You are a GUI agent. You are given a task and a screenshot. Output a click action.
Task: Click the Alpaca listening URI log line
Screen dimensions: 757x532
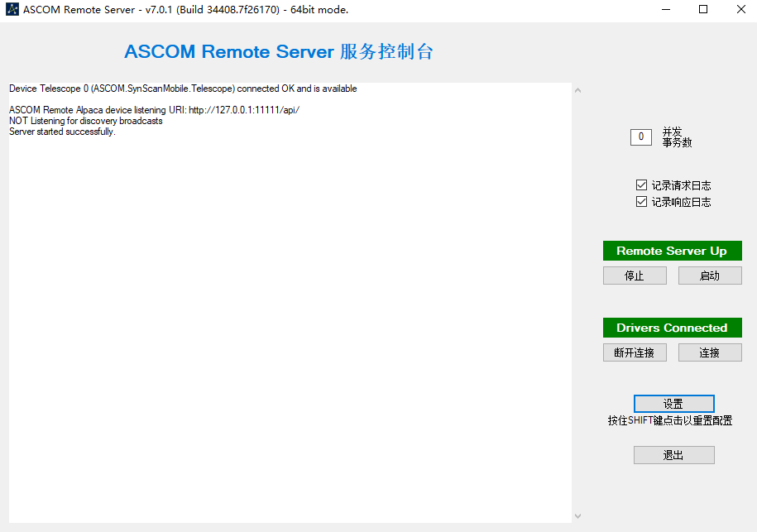pyautogui.click(x=154, y=110)
